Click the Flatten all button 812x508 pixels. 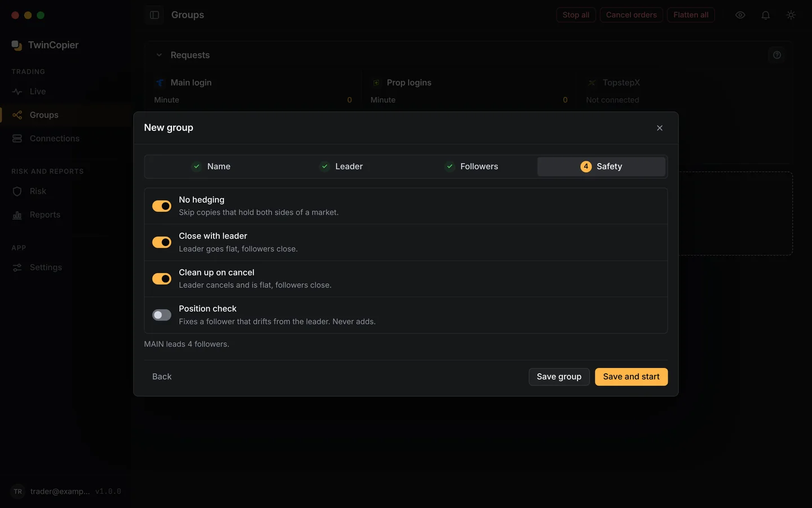point(691,15)
